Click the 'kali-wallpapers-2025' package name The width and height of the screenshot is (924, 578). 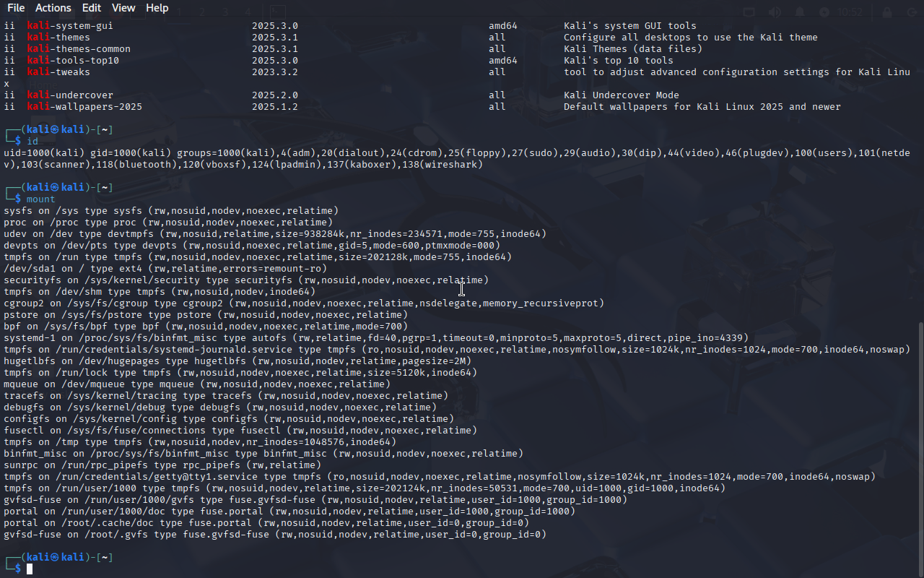click(x=84, y=107)
